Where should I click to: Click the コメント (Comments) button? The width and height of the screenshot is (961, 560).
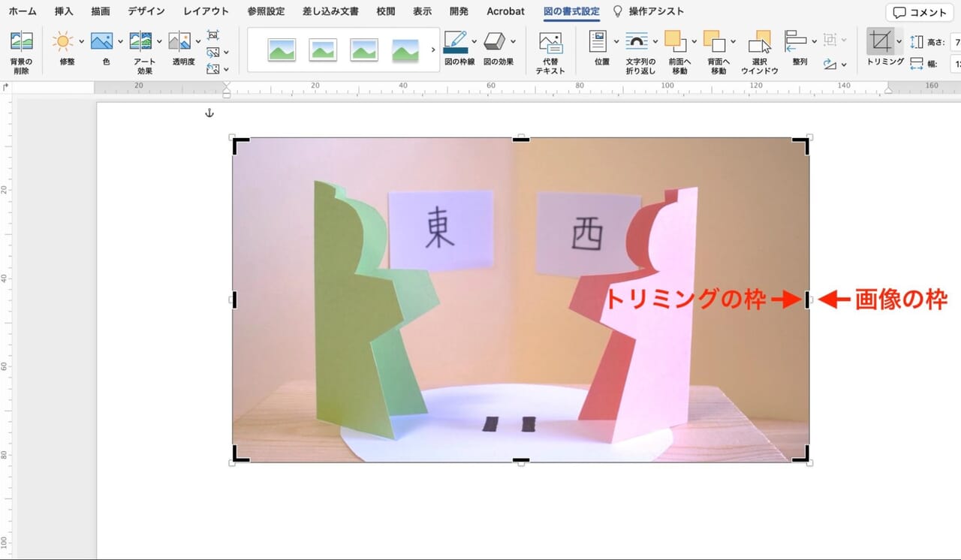[919, 11]
